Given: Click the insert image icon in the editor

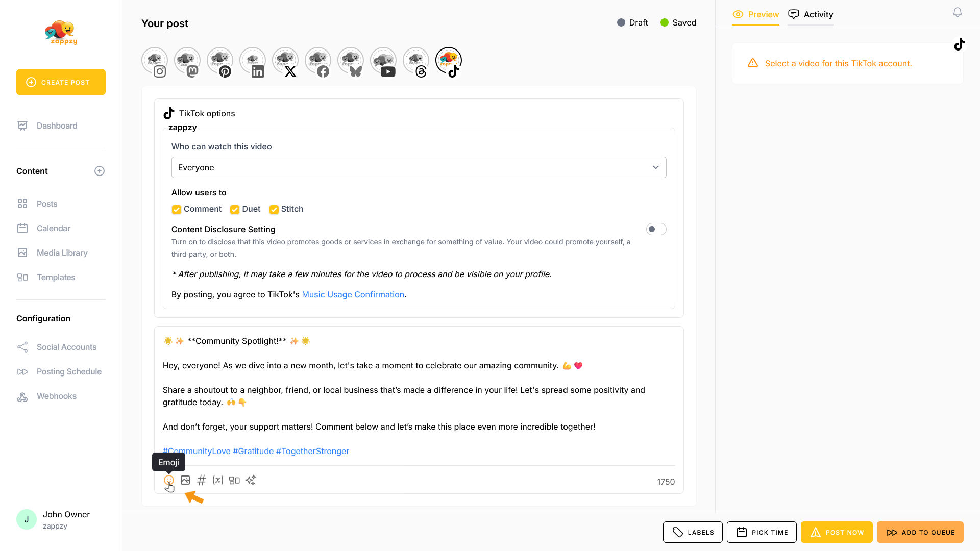Looking at the screenshot, I should point(185,480).
